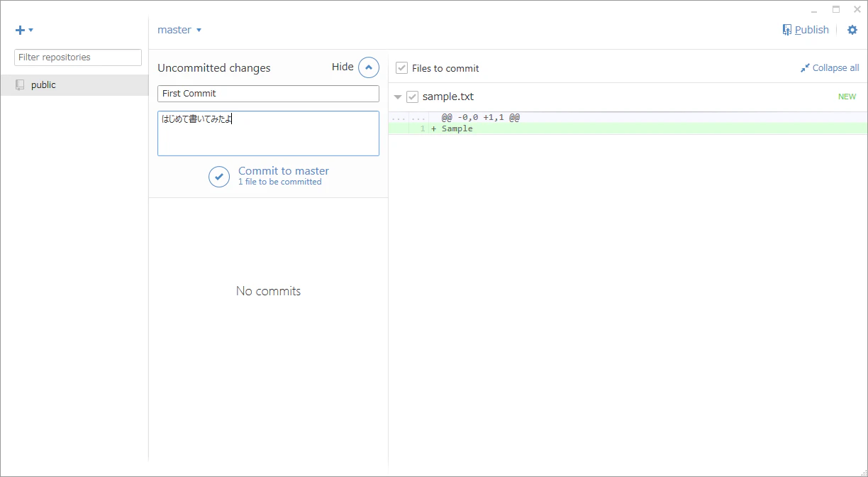Screen dimensions: 868x477
Task: Close the application window
Action: click(x=857, y=10)
